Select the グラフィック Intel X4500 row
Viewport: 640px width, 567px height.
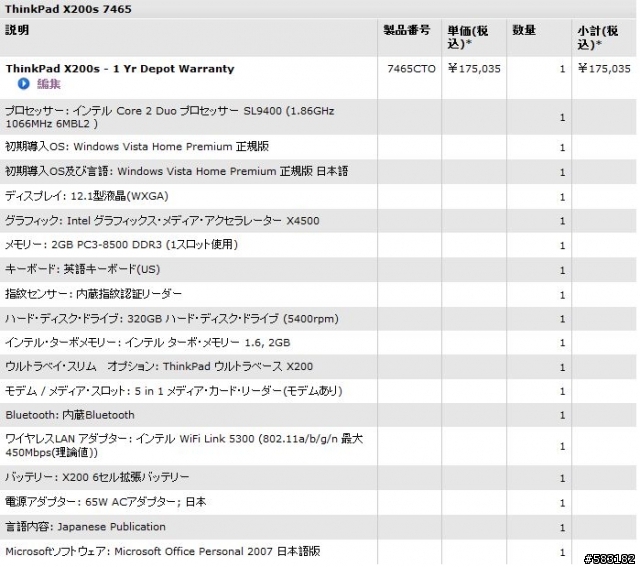(x=318, y=221)
